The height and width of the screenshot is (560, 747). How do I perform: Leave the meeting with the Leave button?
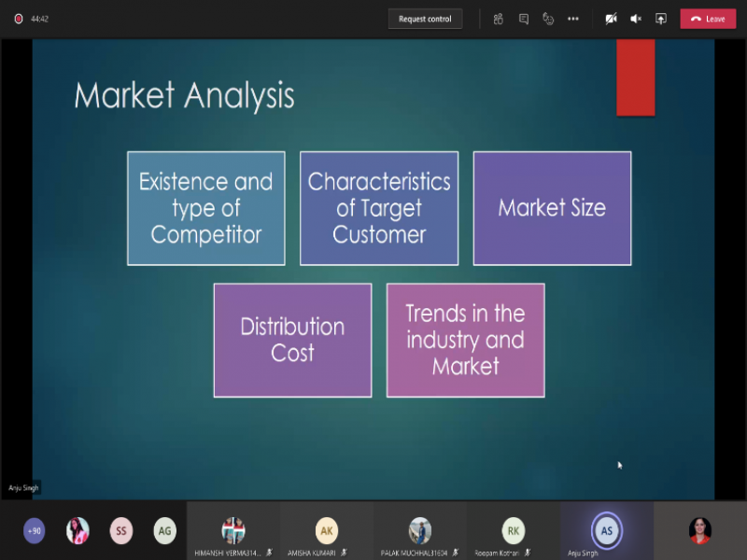pos(708,19)
